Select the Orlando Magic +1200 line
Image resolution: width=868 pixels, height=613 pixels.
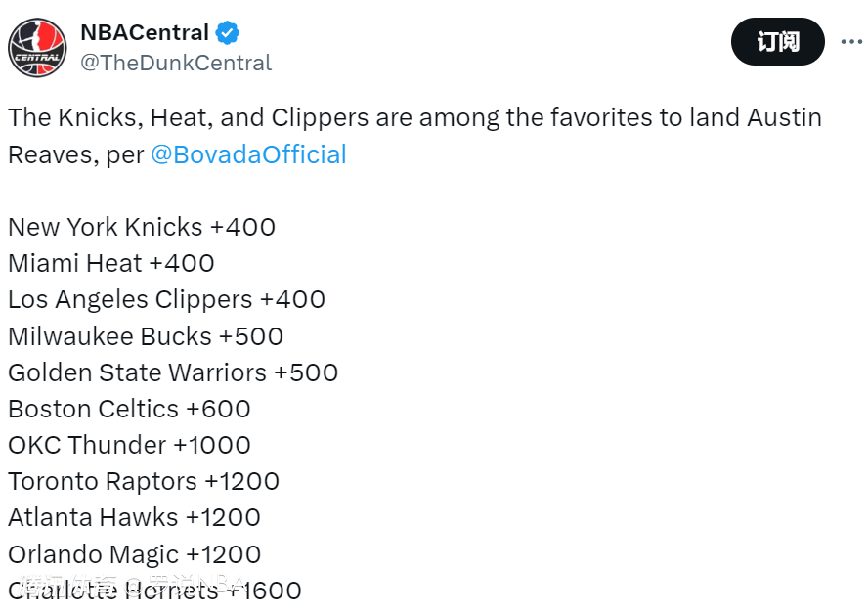point(134,554)
